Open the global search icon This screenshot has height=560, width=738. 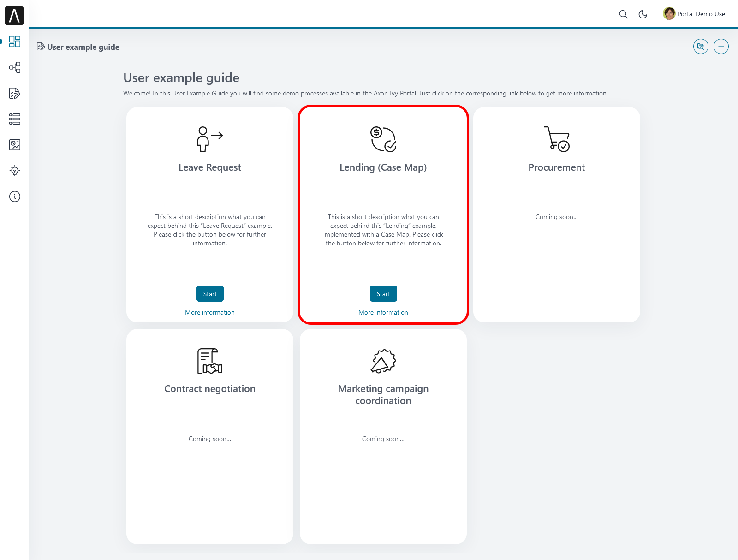pyautogui.click(x=623, y=14)
